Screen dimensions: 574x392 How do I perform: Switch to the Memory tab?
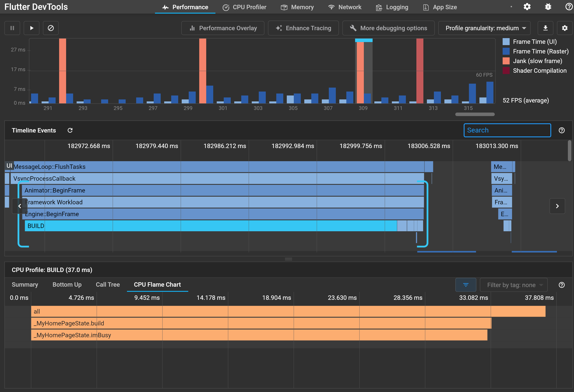click(x=297, y=7)
